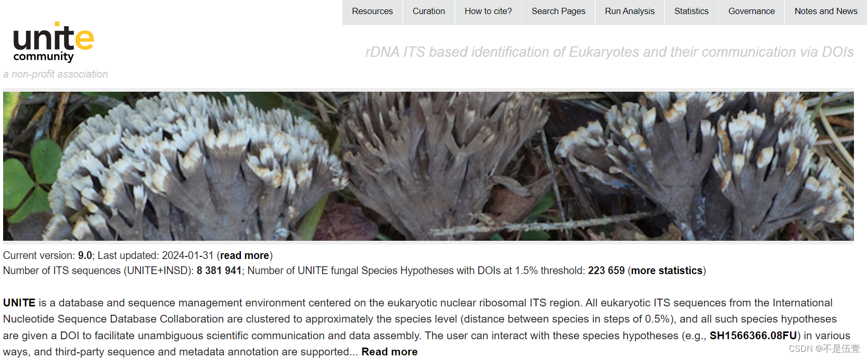Open the 'more statistics' link
The image size is (868, 358).
[x=667, y=270]
